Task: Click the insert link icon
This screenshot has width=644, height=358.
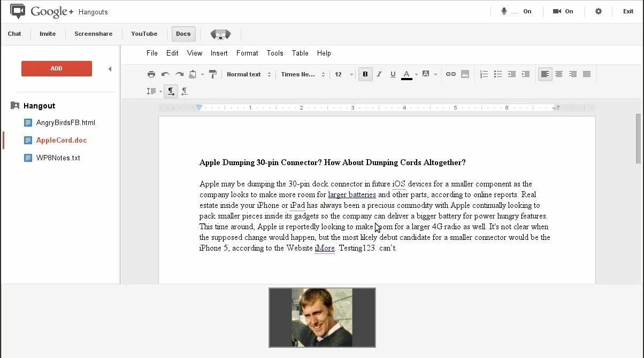Action: [x=451, y=74]
